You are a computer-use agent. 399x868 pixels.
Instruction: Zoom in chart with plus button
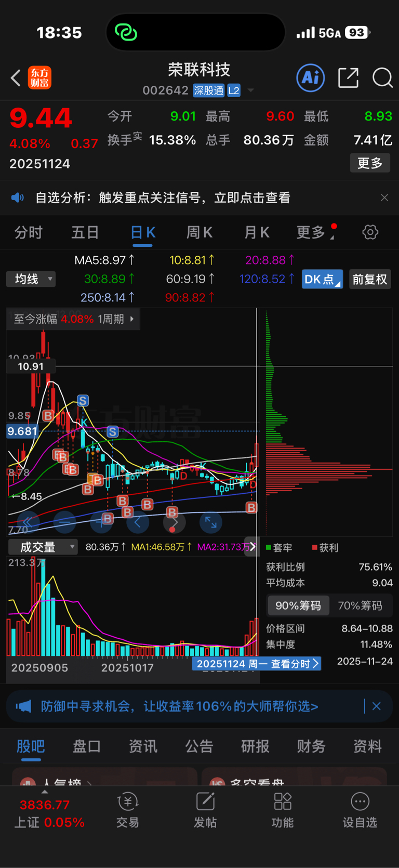pos(101,522)
